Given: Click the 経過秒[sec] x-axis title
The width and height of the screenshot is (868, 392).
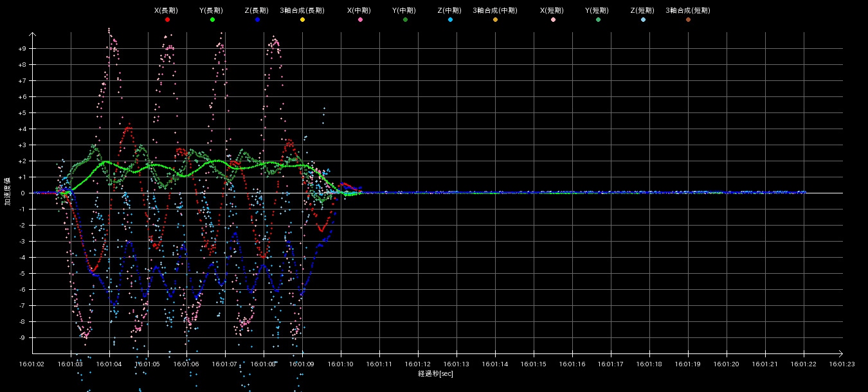Looking at the screenshot, I should coord(435,374).
